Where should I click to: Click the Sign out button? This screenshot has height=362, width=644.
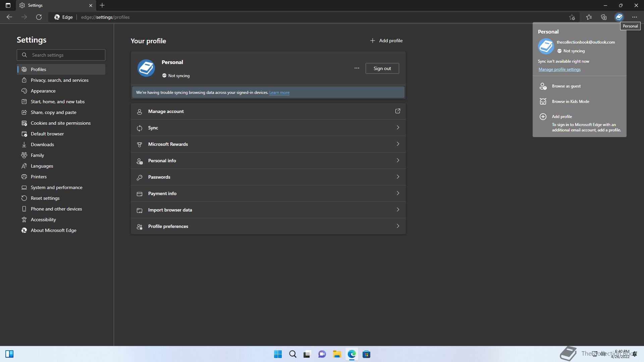[382, 68]
